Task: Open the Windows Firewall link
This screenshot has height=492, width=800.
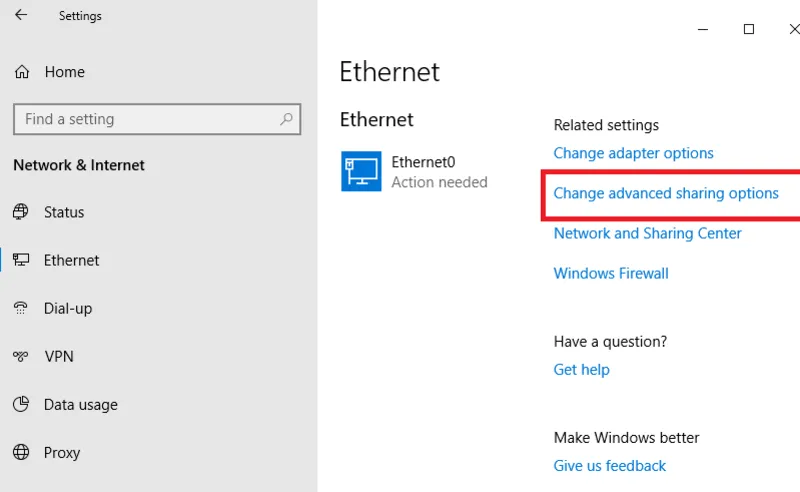Action: point(611,273)
